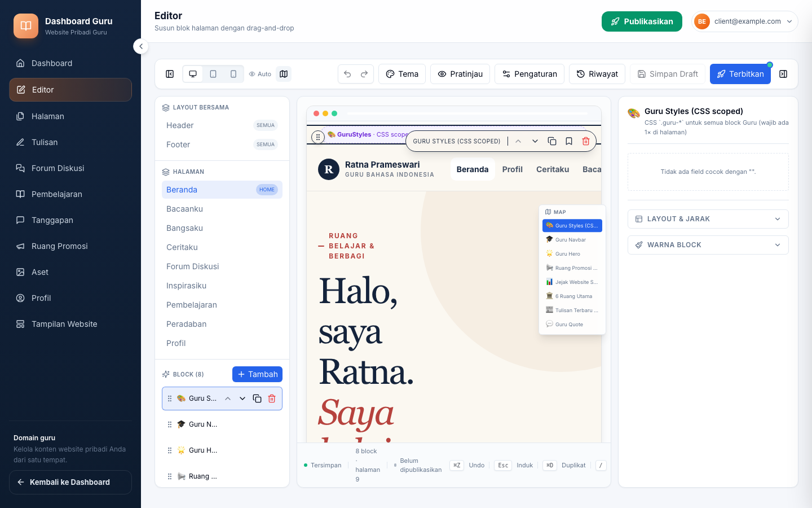Open Pratinjau preview

460,74
